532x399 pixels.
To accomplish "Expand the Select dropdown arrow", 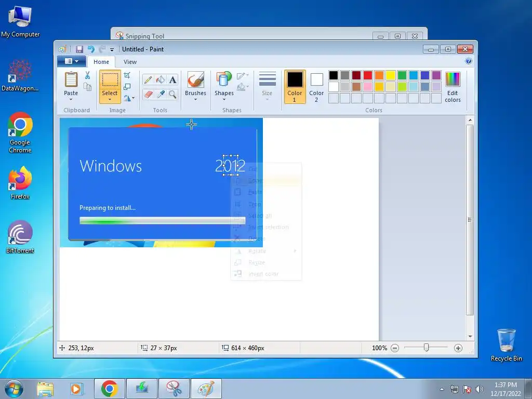I will pyautogui.click(x=110, y=99).
